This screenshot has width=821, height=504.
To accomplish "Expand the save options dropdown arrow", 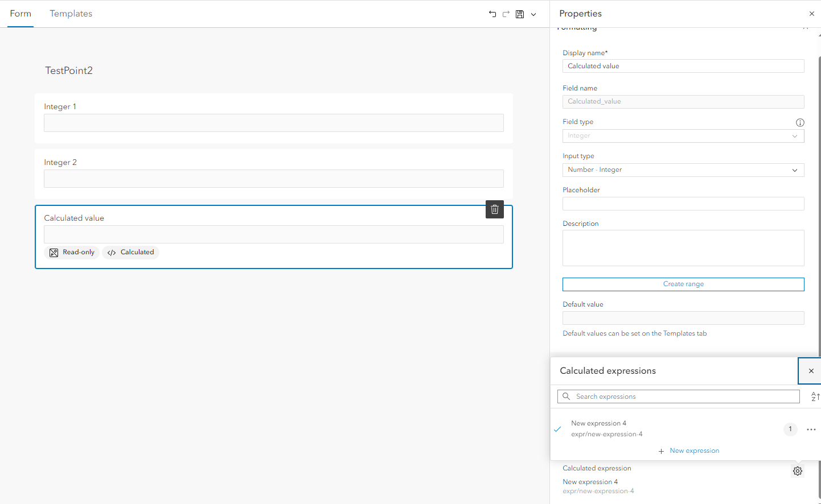I will pyautogui.click(x=533, y=15).
